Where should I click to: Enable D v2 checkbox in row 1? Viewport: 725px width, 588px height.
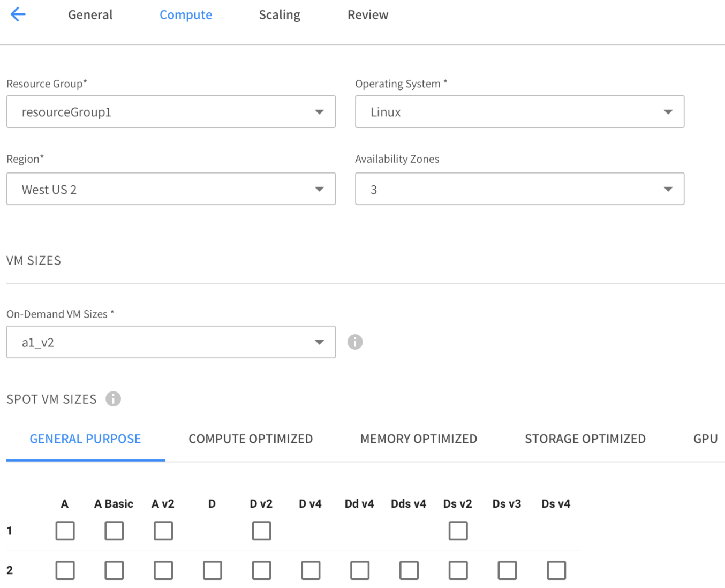click(261, 531)
